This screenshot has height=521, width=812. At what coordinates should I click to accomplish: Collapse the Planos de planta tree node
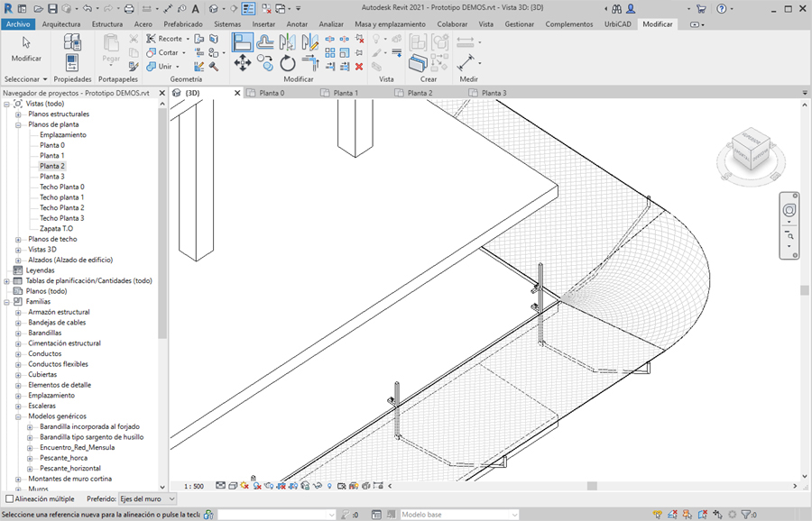click(18, 124)
